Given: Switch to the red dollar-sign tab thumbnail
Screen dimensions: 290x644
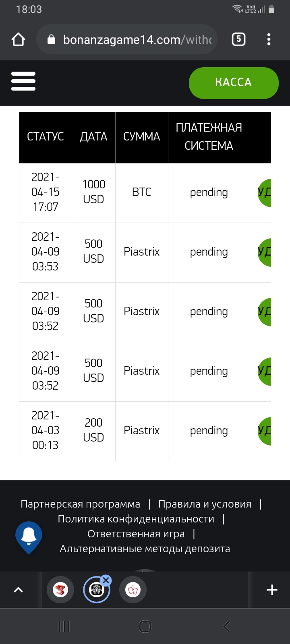Looking at the screenshot, I should 60,590.
